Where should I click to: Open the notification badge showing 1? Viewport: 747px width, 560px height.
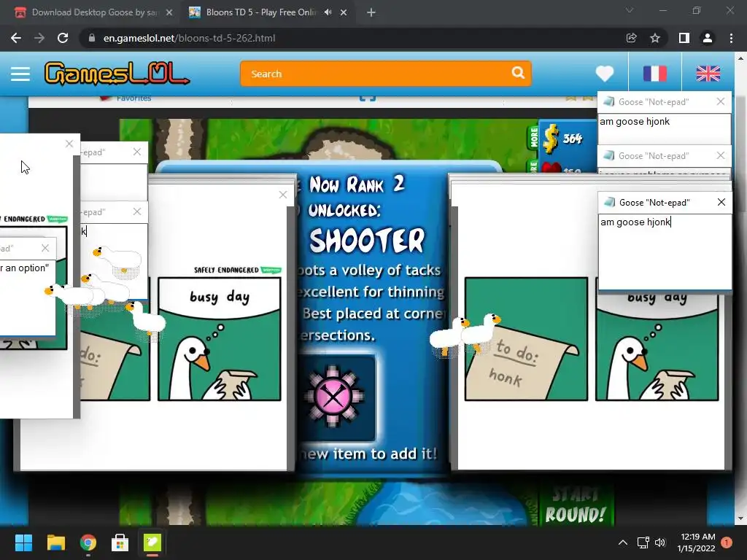coord(727,542)
